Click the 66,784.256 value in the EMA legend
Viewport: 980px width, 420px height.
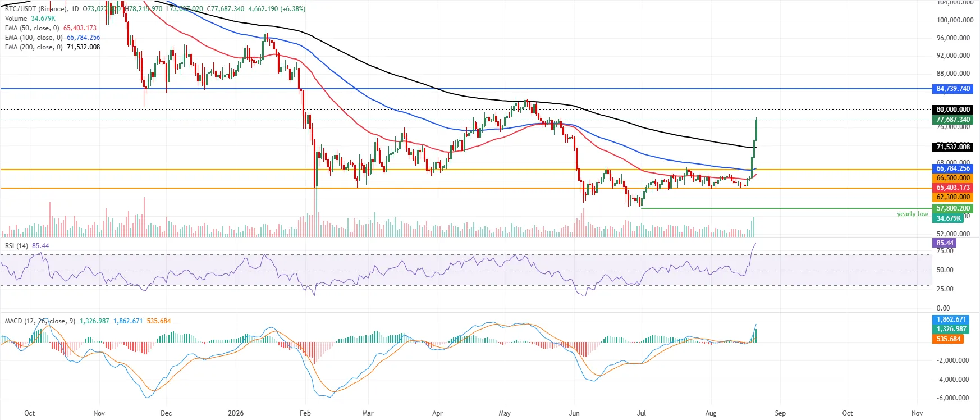click(x=83, y=38)
